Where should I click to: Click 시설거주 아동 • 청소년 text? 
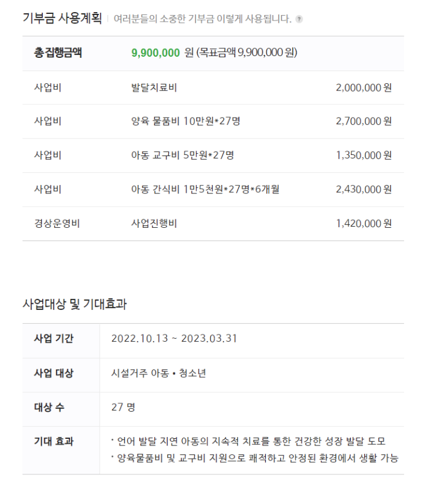pyautogui.click(x=159, y=373)
